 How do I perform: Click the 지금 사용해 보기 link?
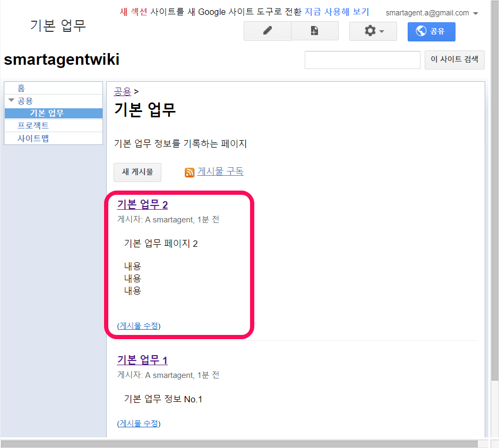click(337, 12)
